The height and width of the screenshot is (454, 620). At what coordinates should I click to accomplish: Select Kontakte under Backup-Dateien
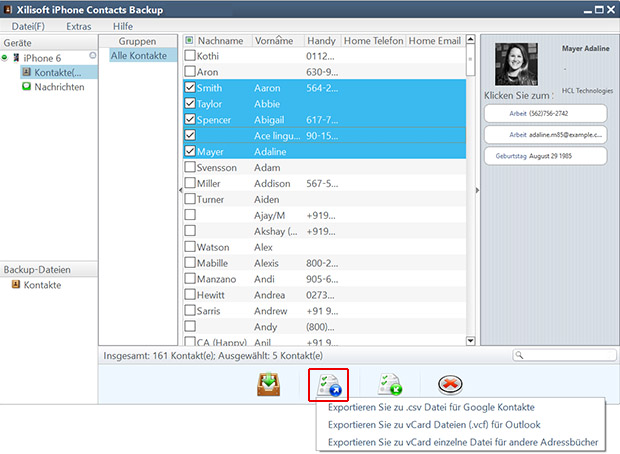(42, 285)
